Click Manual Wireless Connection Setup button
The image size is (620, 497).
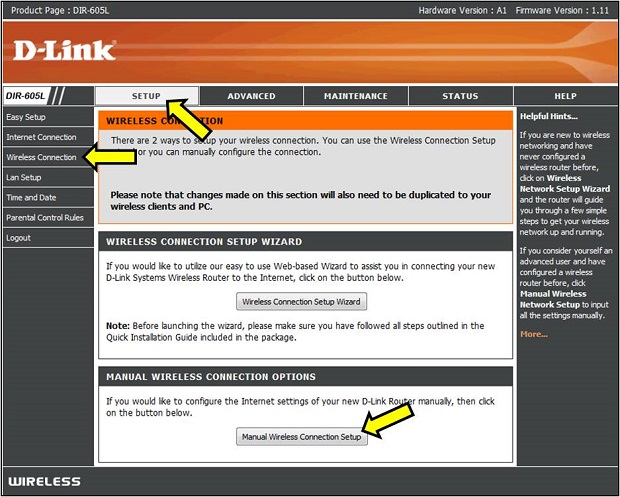(301, 437)
